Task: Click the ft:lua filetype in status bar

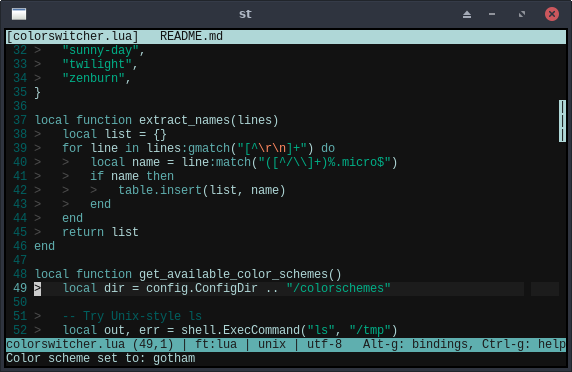Action: (x=216, y=344)
